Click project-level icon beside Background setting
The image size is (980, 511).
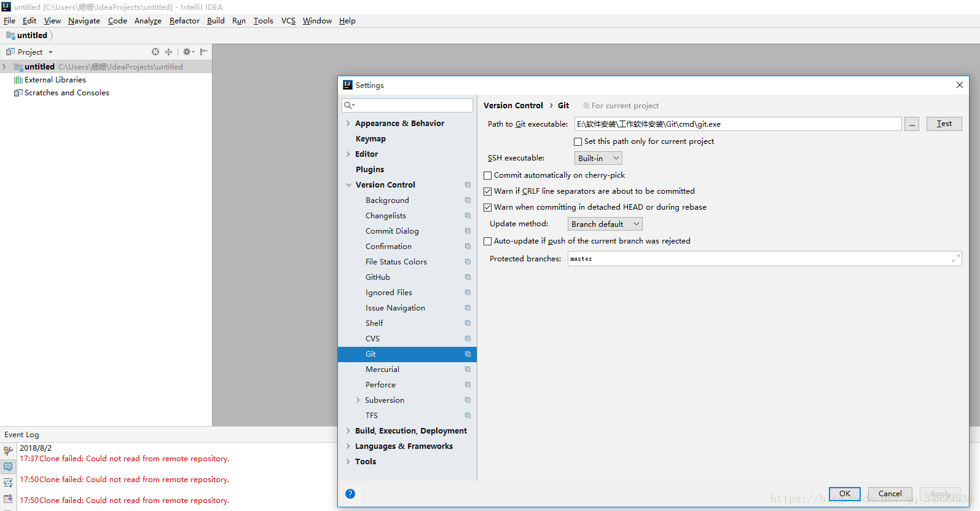[x=468, y=200]
